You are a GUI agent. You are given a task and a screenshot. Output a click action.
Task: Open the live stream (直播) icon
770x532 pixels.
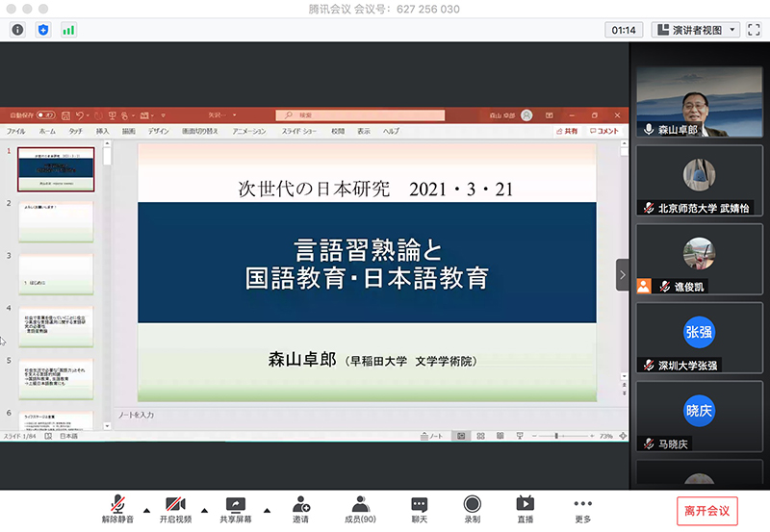[525, 509]
